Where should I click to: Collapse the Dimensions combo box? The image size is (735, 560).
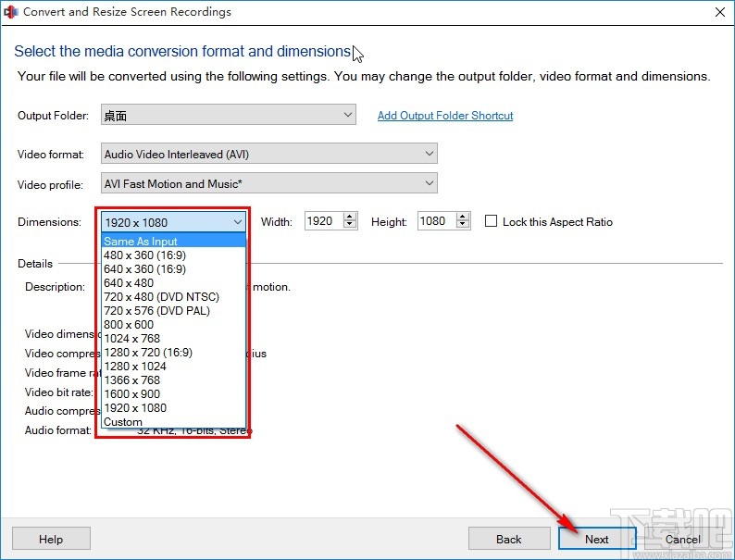[173, 221]
